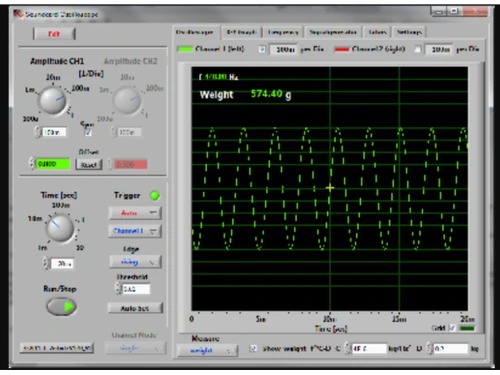This screenshot has width=500, height=375.
Task: Click the Channel 2 per Div value field
Action: pyautogui.click(x=439, y=50)
